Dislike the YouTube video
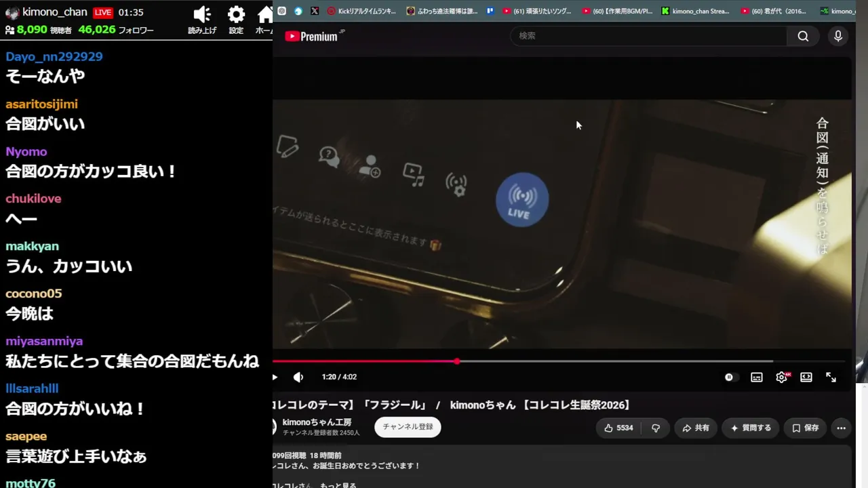 pyautogui.click(x=656, y=428)
